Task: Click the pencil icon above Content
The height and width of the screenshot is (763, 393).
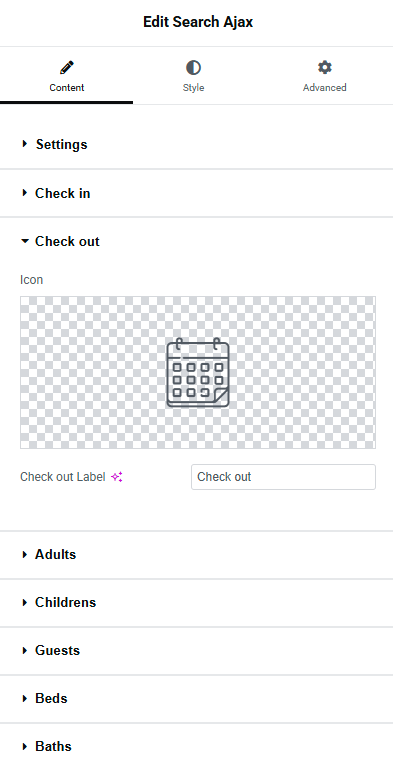Action: (x=67, y=67)
